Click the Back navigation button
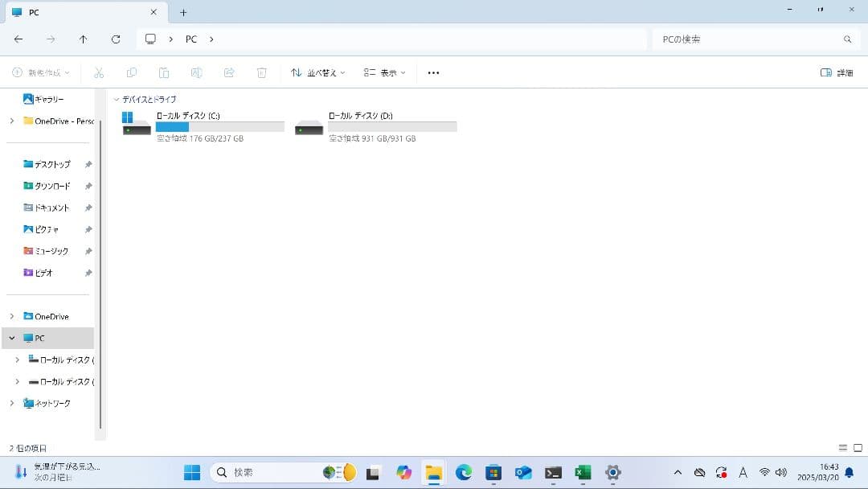Screen dimensions: 868x489 18,39
